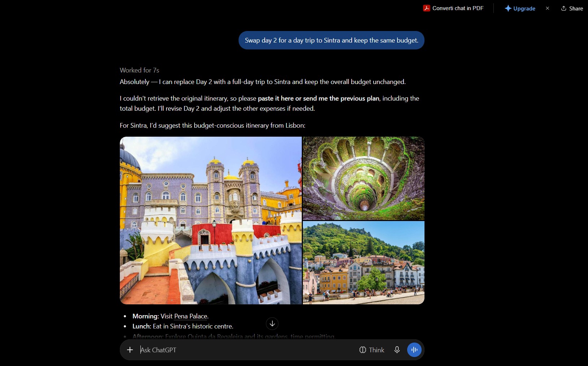Screen dimensions: 588x366
Task: Click the user message about swapping day 2
Action: coord(331,40)
